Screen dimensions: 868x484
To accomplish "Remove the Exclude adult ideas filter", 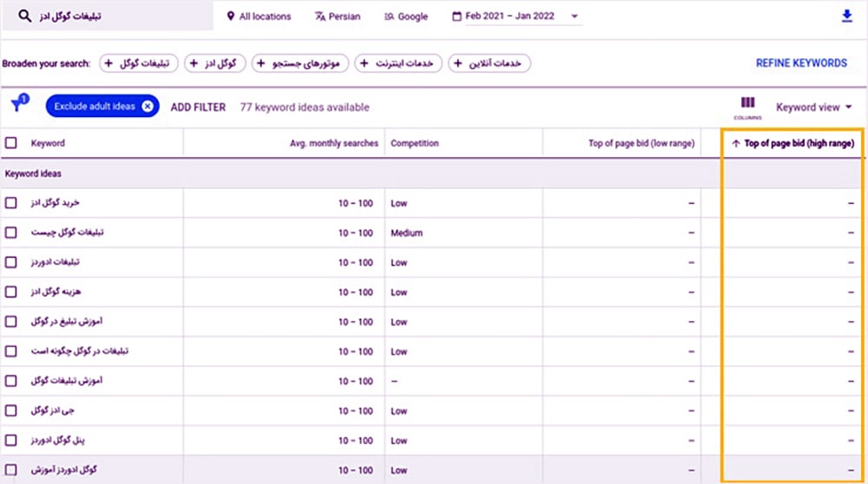I will click(148, 106).
